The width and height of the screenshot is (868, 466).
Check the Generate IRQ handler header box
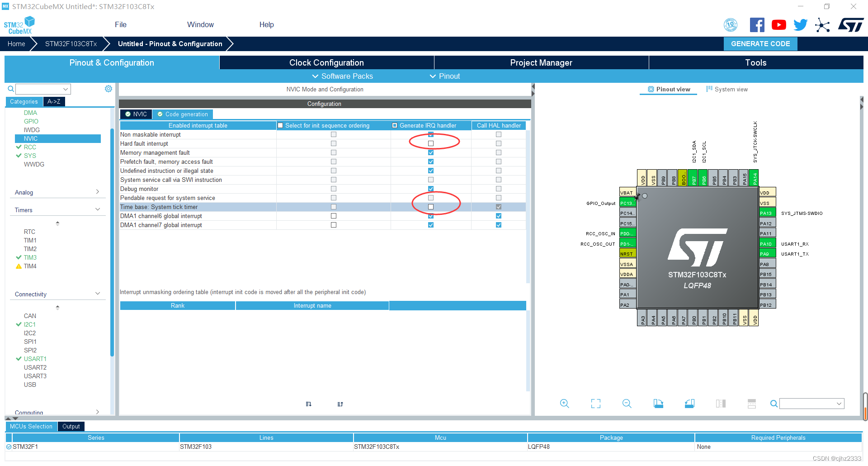point(395,125)
